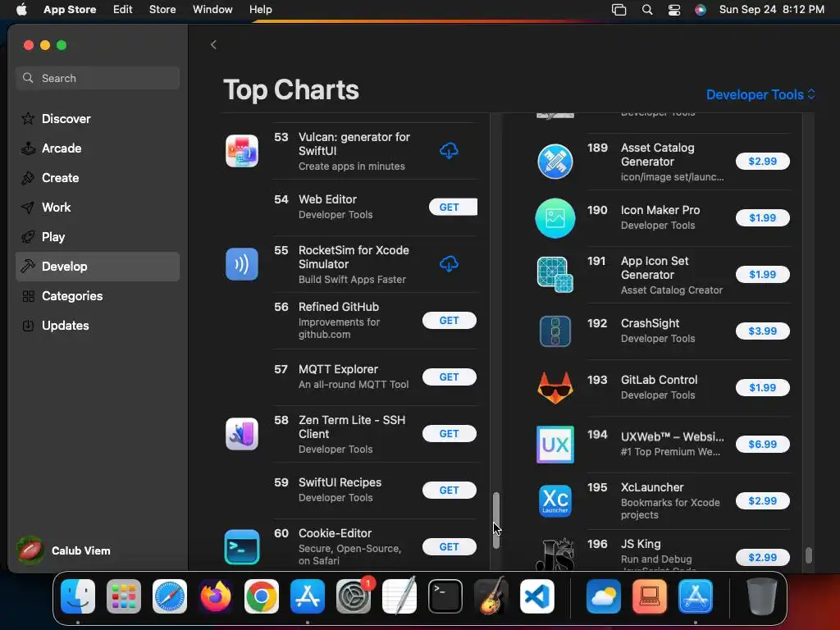The height and width of the screenshot is (630, 840).
Task: Open Vulcan generator for SwiftUI app icon
Action: (242, 151)
